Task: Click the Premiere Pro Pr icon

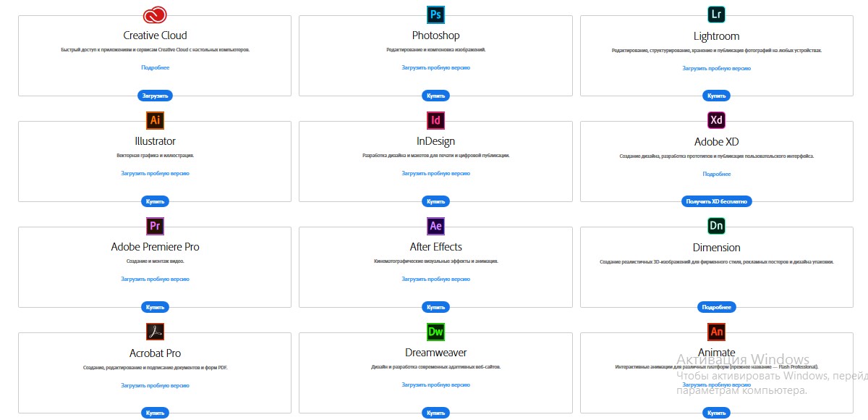Action: click(x=155, y=226)
